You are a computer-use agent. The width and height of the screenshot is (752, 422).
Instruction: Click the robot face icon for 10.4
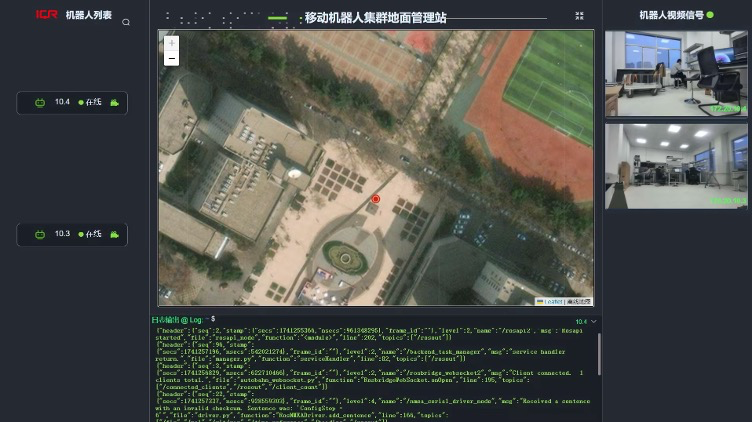40,102
